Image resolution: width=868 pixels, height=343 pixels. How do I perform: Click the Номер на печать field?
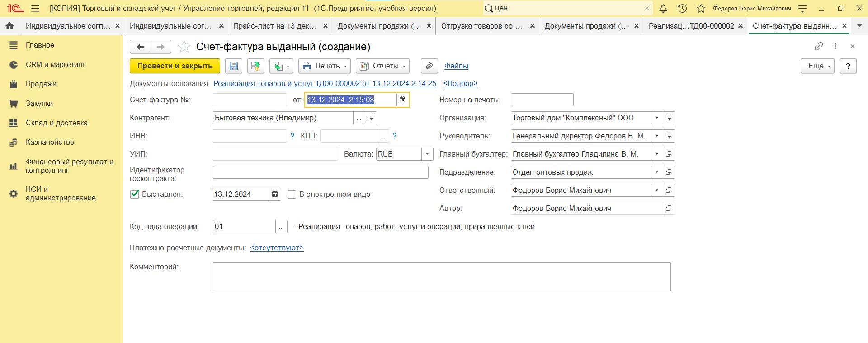(542, 100)
